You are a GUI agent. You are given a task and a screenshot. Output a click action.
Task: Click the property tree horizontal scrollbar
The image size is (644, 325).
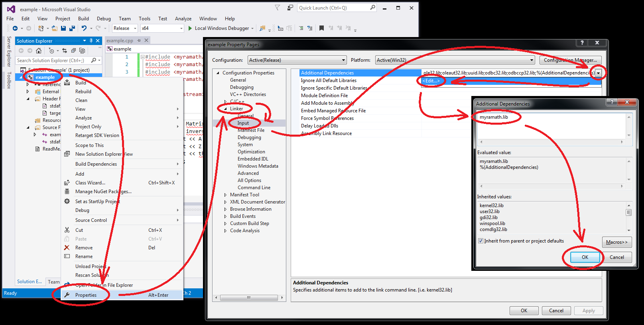coord(249,298)
